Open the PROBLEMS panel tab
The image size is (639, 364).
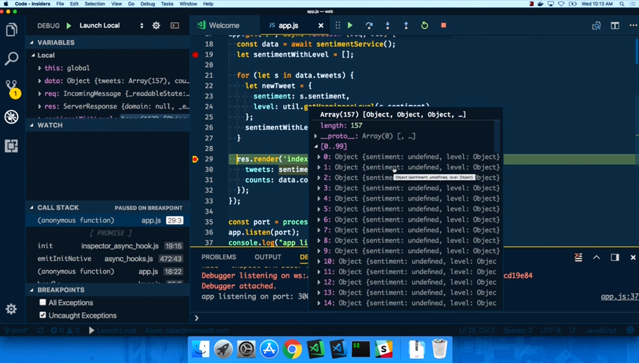click(x=218, y=257)
